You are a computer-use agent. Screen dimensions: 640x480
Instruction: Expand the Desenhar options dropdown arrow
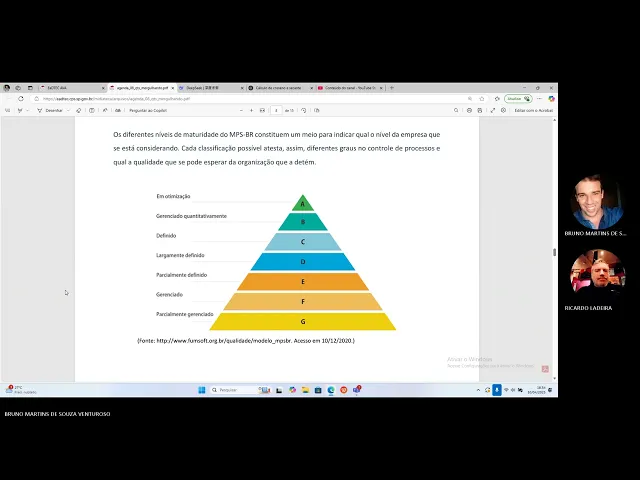click(68, 111)
